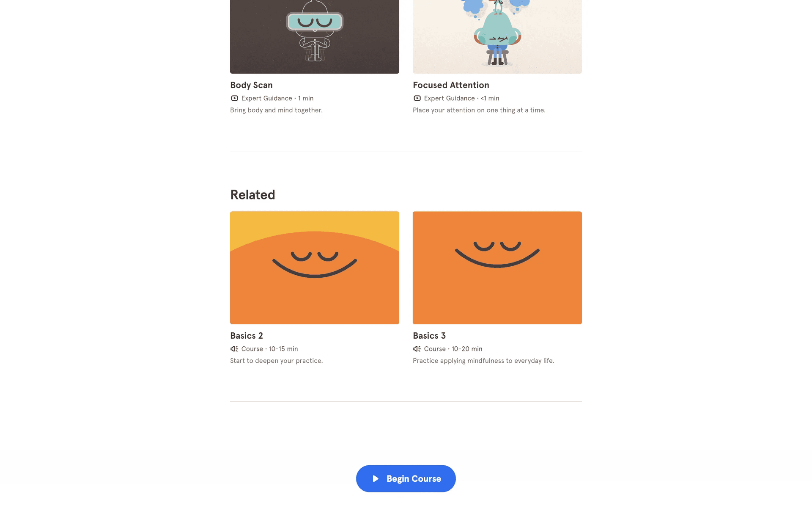Image resolution: width=812 pixels, height=508 pixels.
Task: Click the video icon beside Focused Attention's Expert Guidance
Action: pyautogui.click(x=417, y=98)
